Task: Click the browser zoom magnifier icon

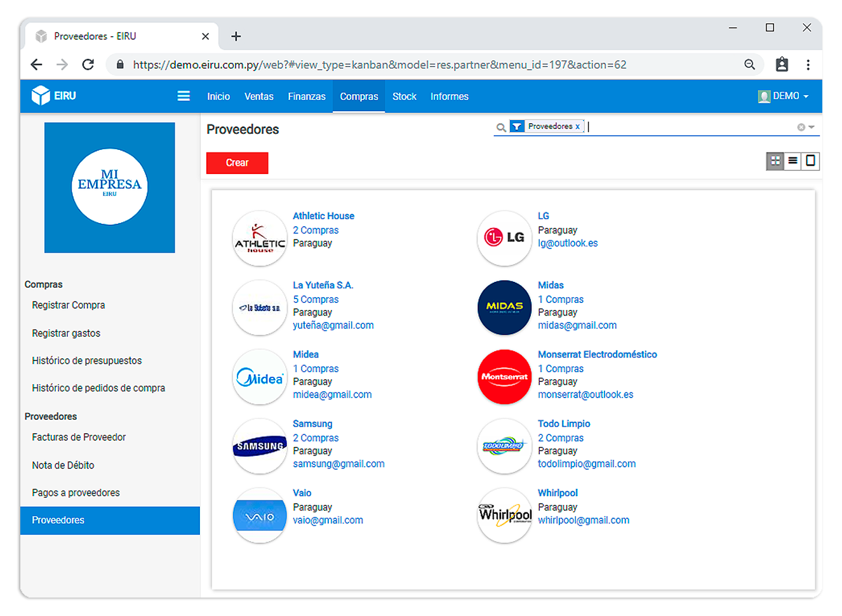Action: tap(749, 64)
